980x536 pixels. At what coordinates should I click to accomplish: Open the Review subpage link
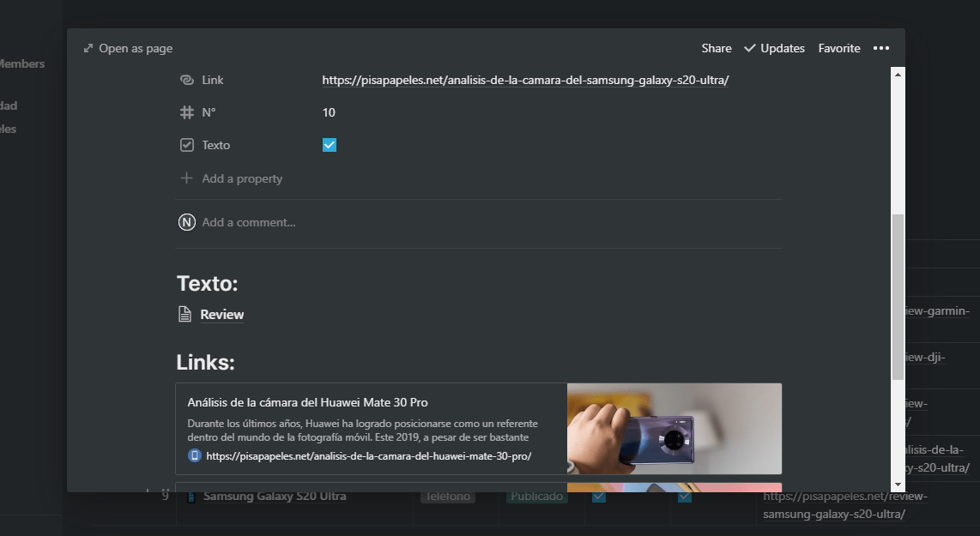[222, 315]
